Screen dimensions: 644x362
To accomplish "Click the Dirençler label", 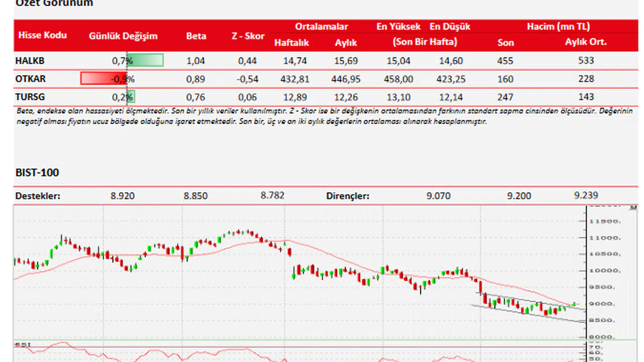I will click(348, 196).
